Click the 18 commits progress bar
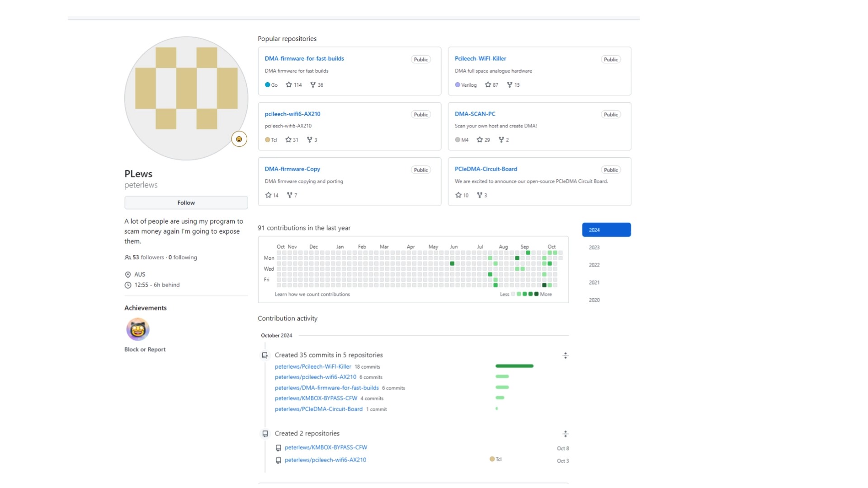 (514, 366)
